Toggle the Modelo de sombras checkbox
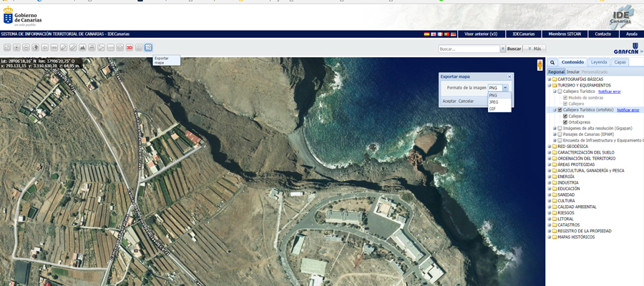 tap(565, 98)
